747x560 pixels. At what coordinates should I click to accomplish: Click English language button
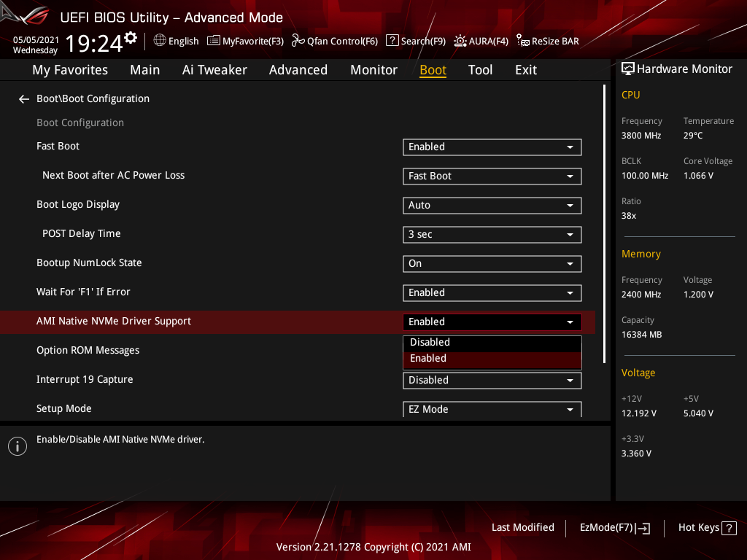point(176,41)
